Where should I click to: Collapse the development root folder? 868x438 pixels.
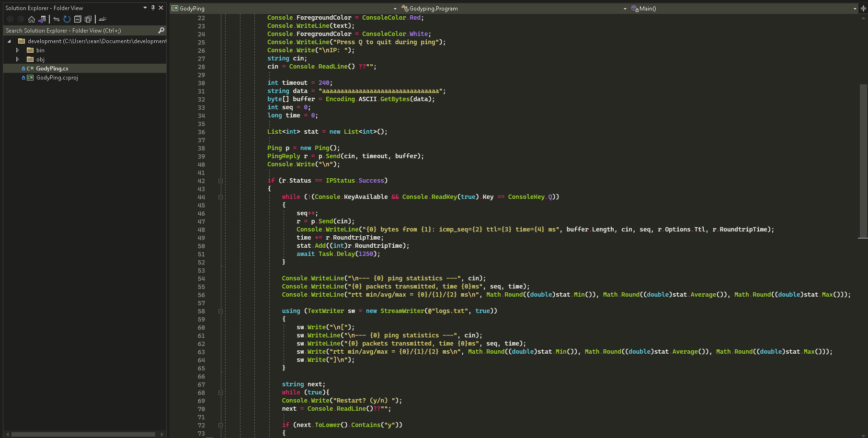coord(9,41)
